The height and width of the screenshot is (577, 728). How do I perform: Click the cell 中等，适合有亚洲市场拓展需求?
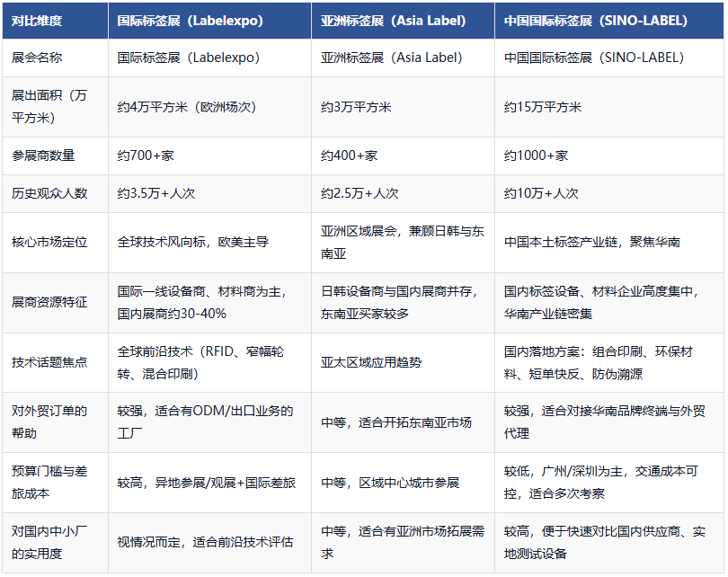coord(403,543)
